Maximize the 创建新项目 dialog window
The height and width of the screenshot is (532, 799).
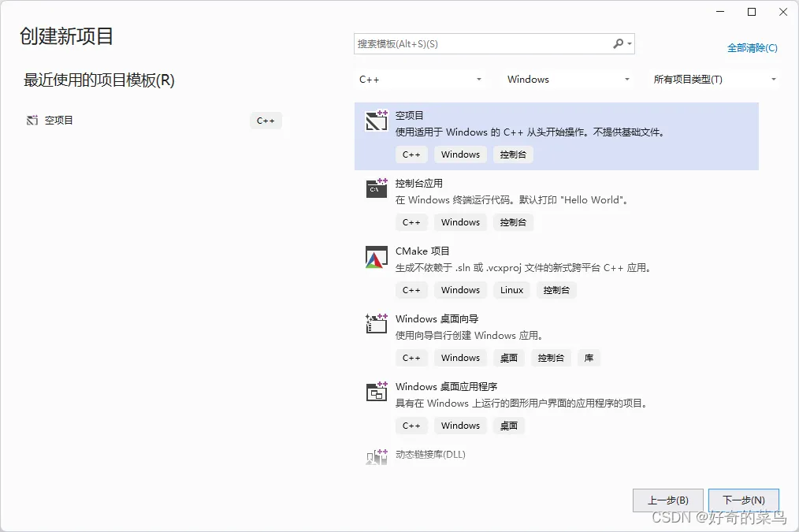tap(752, 12)
